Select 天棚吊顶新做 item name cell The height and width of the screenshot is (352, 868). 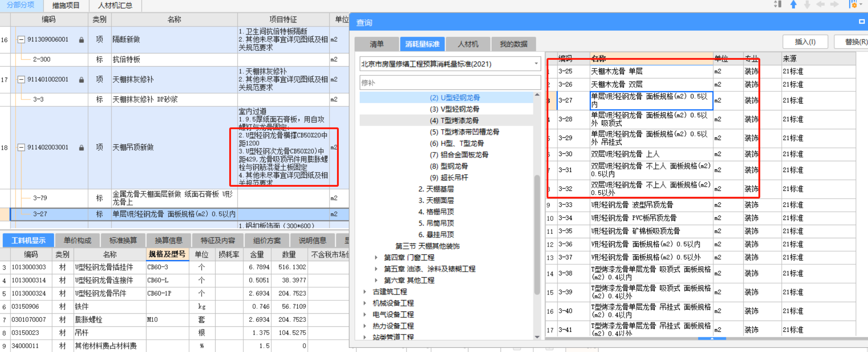(x=174, y=147)
